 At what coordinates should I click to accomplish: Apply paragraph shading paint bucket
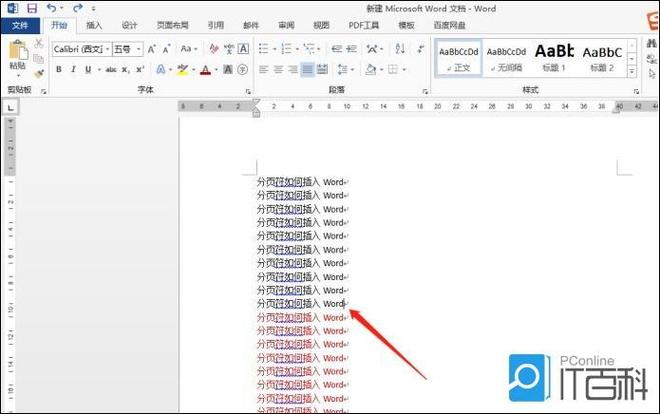371,69
